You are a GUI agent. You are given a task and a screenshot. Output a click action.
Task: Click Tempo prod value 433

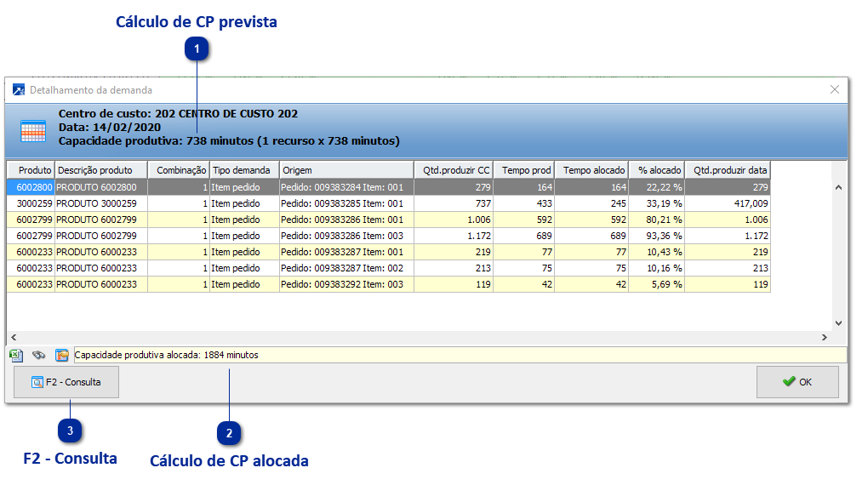coord(523,203)
